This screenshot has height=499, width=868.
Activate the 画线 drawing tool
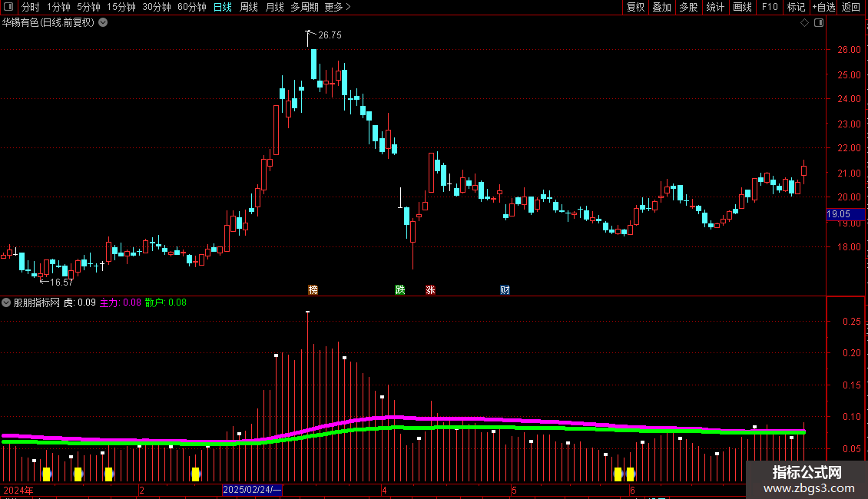point(742,7)
